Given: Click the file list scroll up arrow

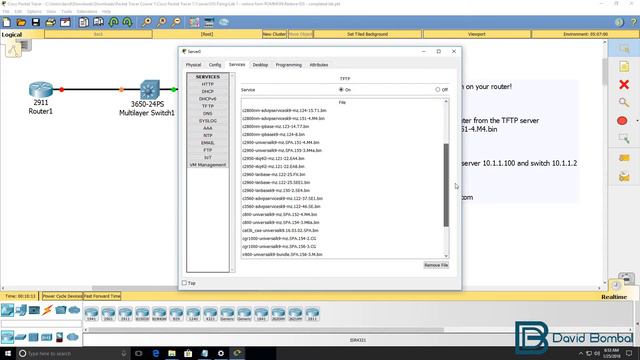Looking at the screenshot, I should tap(446, 101).
